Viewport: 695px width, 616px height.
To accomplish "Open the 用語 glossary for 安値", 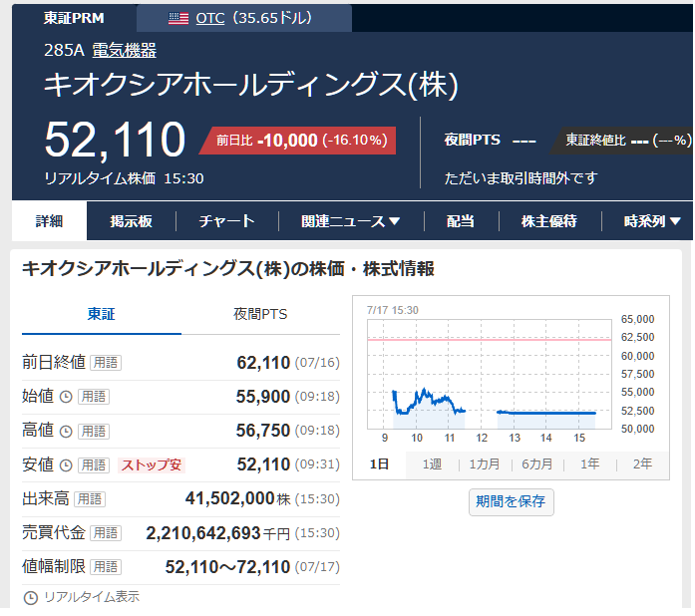I will pyautogui.click(x=94, y=465).
